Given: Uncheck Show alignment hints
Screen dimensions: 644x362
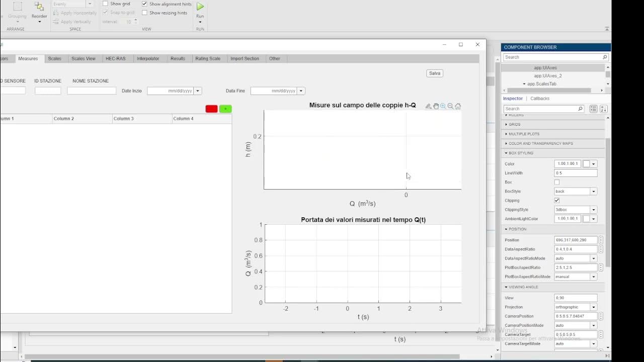Looking at the screenshot, I should [x=144, y=4].
